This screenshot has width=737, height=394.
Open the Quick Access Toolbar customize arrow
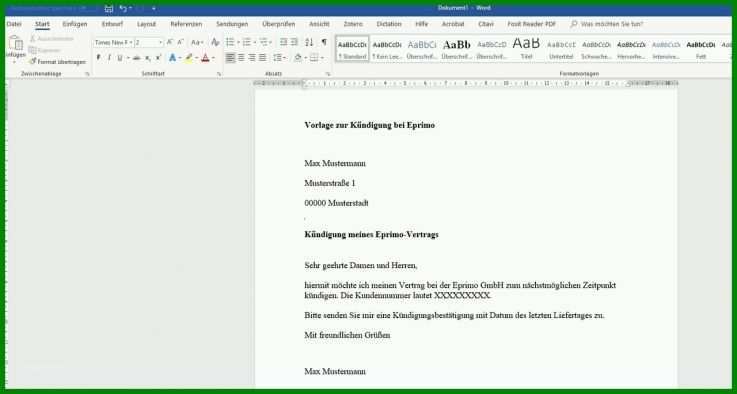[x=154, y=8]
